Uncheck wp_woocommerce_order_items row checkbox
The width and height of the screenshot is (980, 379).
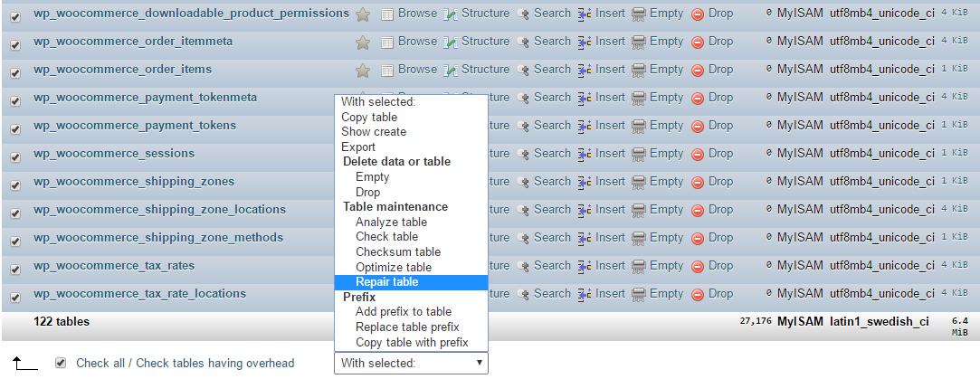coord(15,73)
